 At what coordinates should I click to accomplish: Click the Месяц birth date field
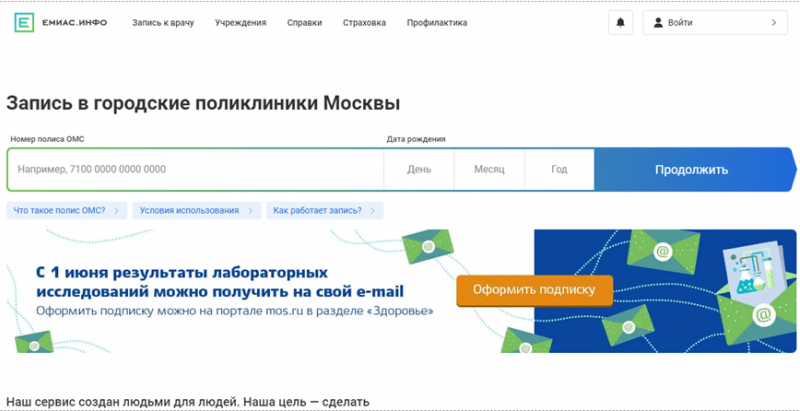click(x=489, y=169)
